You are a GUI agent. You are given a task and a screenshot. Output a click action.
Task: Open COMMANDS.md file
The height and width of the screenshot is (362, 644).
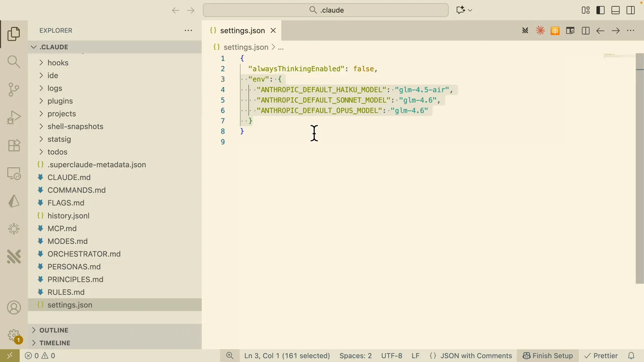coord(115,190)
